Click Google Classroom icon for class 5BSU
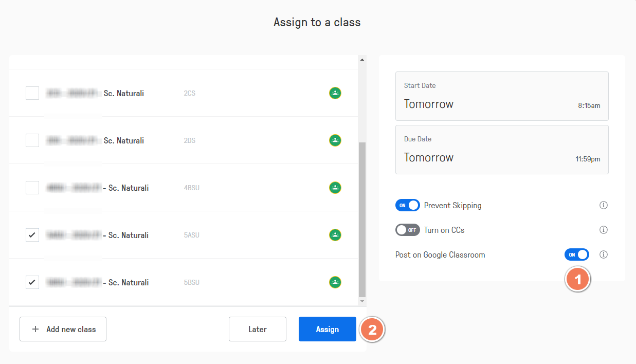Screen dimensions: 636x364 (335, 282)
